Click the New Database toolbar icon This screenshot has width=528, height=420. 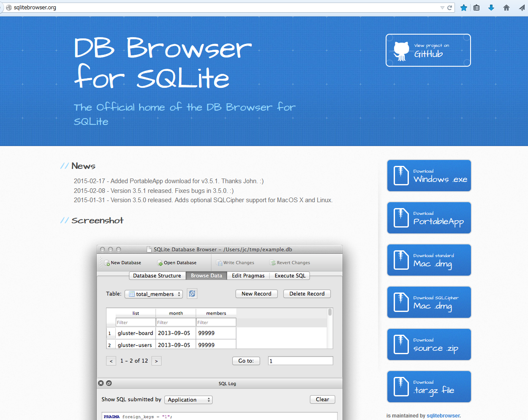point(107,263)
